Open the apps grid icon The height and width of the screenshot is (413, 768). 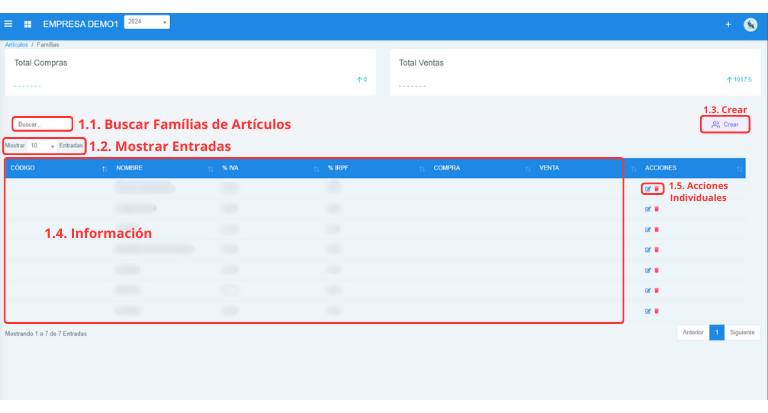point(27,24)
